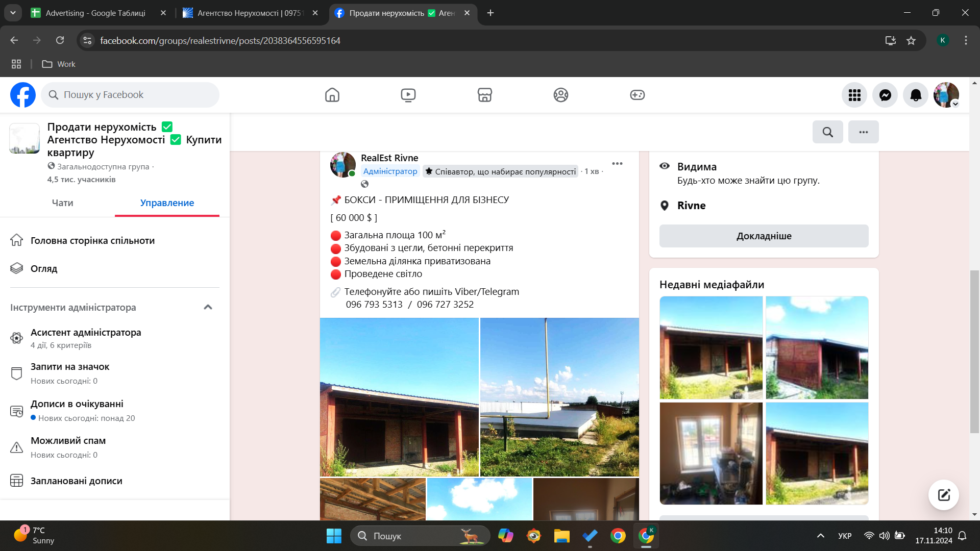Open profile account dropdown avatar

(x=946, y=95)
